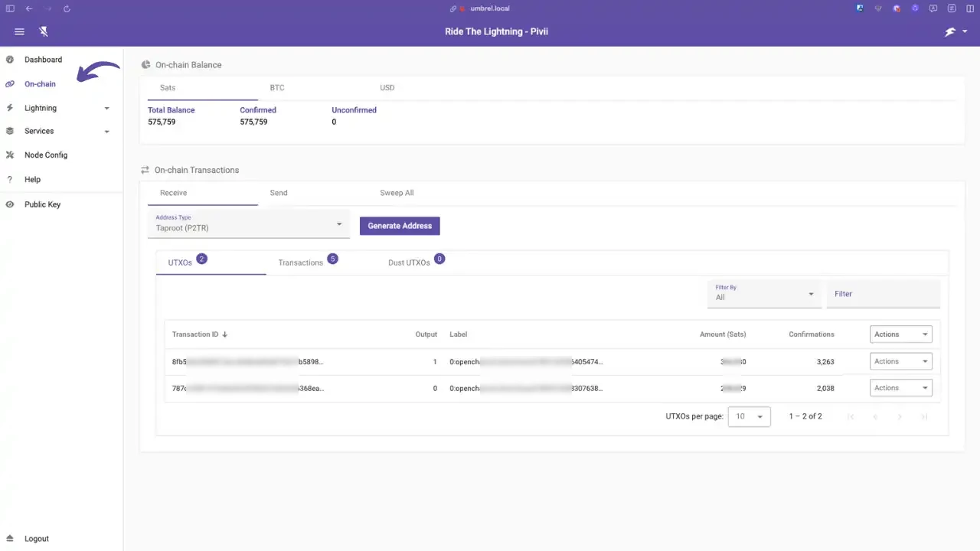This screenshot has height=551, width=980.
Task: Click the Help question mark icon
Action: pyautogui.click(x=10, y=179)
